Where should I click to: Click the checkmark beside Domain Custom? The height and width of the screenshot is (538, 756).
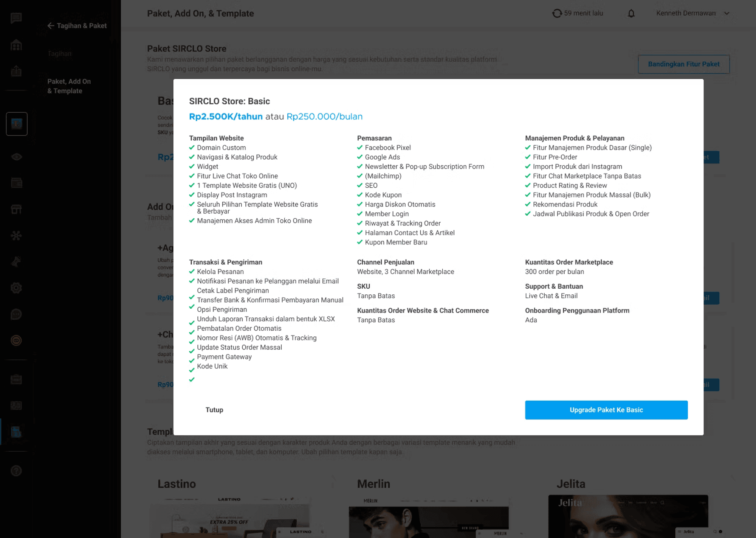(192, 148)
